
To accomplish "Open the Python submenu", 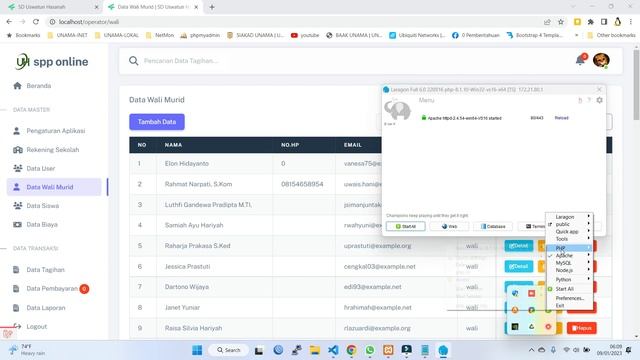I will (x=570, y=279).
